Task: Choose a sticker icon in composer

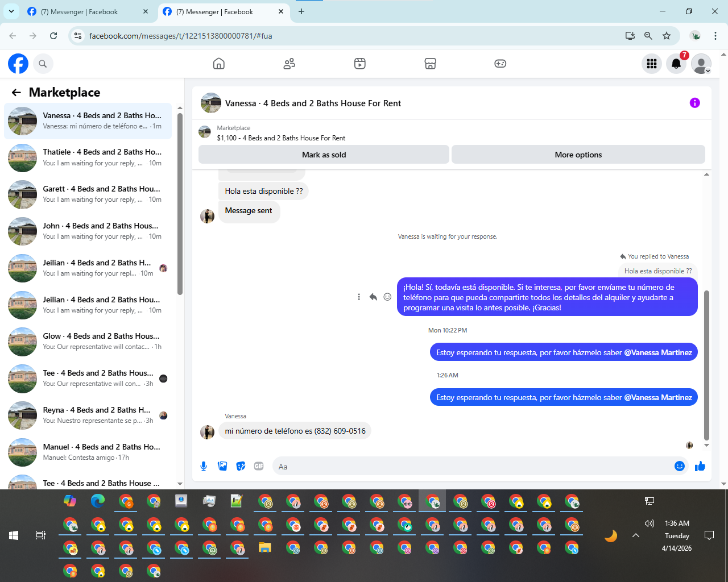Action: click(241, 466)
